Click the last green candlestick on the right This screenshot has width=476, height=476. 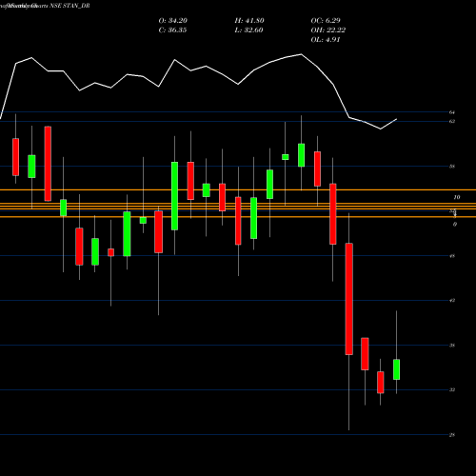396,369
